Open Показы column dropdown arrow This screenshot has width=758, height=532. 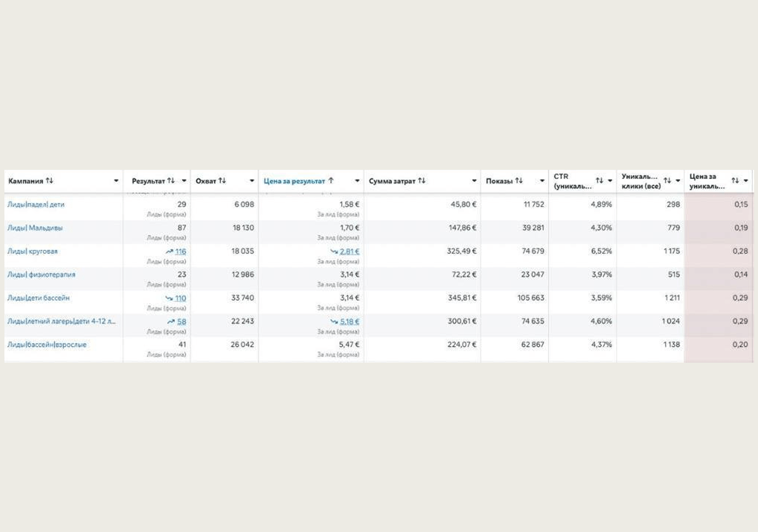(x=542, y=181)
